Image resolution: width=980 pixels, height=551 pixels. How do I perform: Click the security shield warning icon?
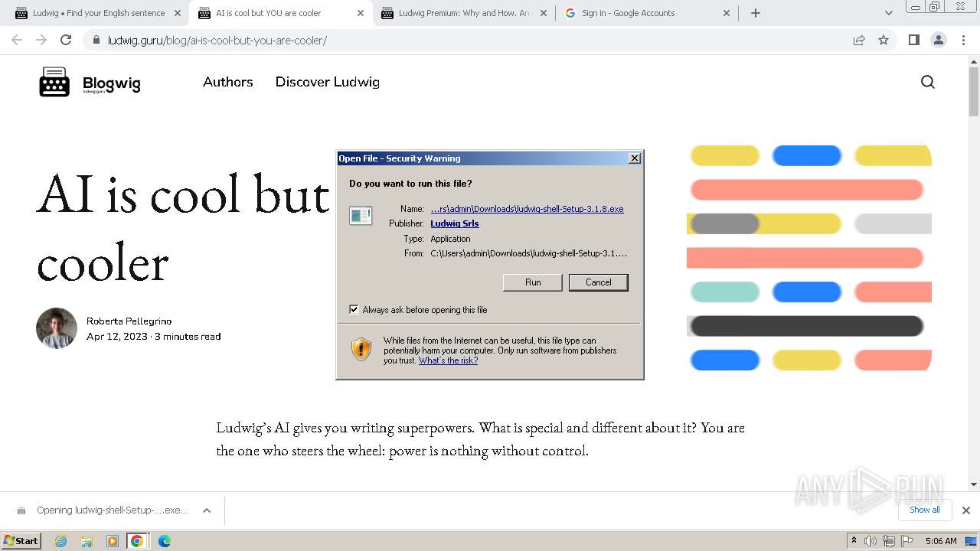pos(361,349)
